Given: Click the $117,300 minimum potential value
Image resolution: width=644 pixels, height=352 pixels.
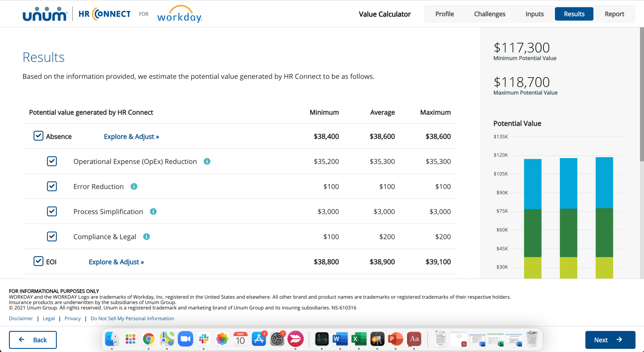Looking at the screenshot, I should (522, 48).
